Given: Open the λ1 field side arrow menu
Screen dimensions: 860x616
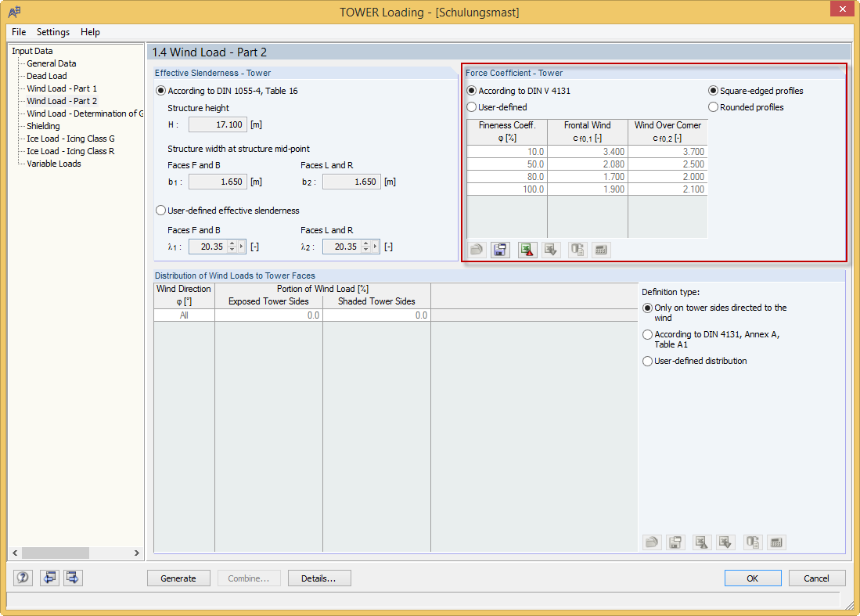Looking at the screenshot, I should [x=241, y=247].
